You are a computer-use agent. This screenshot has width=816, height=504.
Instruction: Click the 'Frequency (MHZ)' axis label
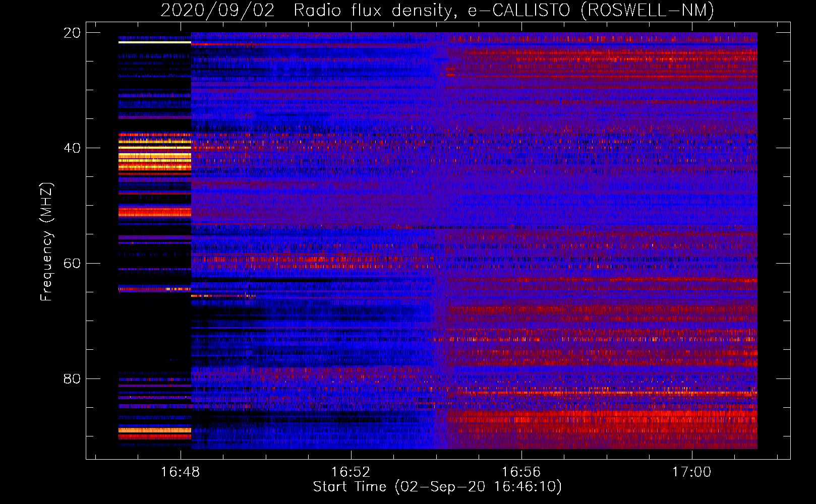click(x=46, y=242)
